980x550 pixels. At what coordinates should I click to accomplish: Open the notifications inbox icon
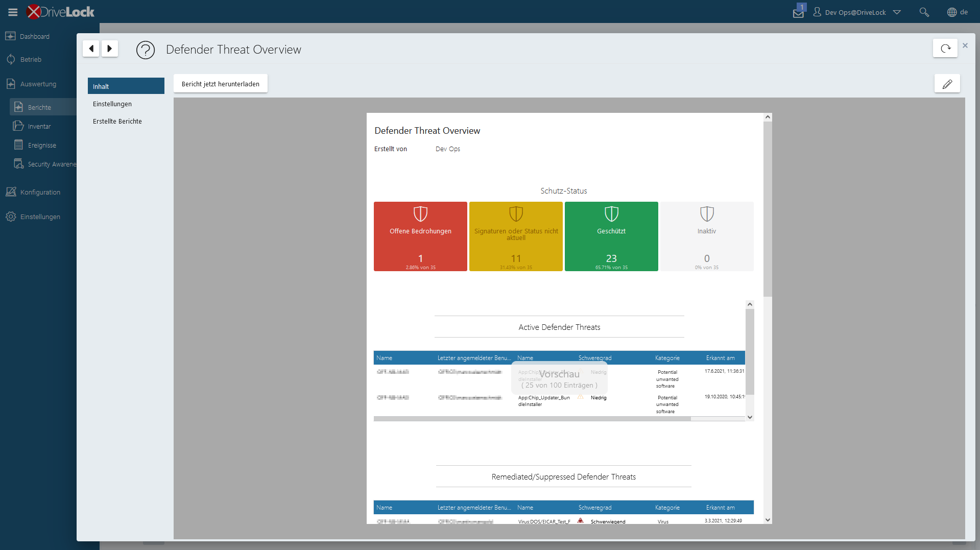click(x=798, y=12)
